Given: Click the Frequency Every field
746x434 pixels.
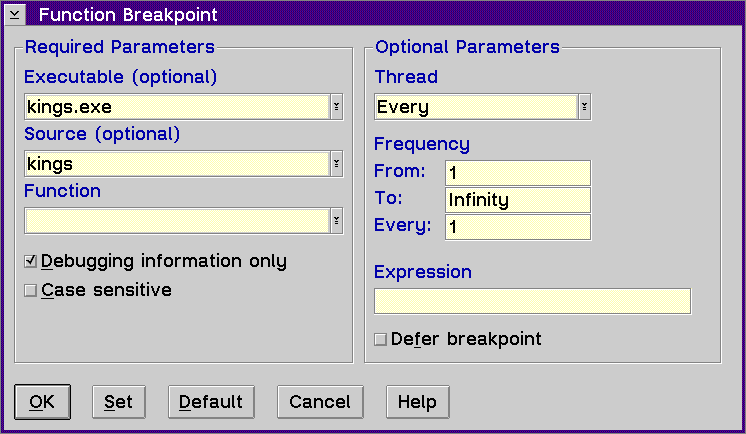Looking at the screenshot, I should click(x=518, y=227).
